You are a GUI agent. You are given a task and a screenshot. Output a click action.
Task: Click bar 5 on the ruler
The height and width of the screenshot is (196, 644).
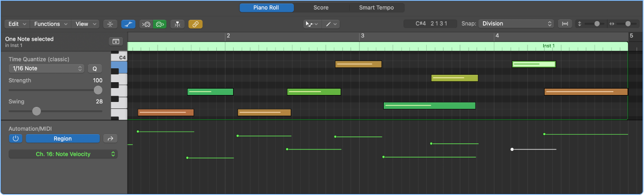click(631, 36)
